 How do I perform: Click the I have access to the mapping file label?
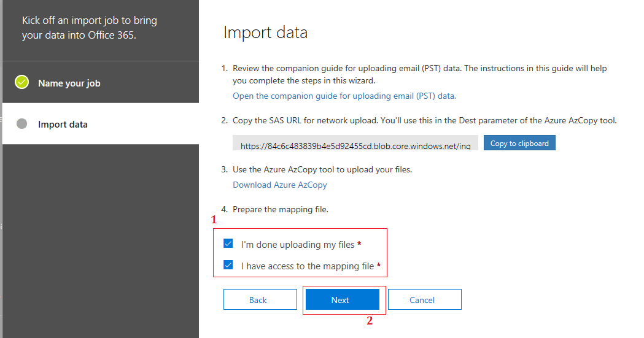[307, 266]
